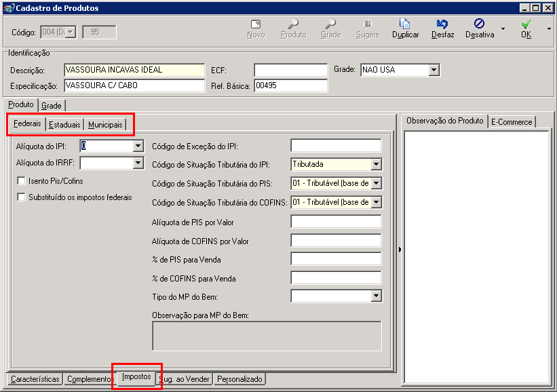
Task: Open the Grade NAO USA dropdown
Action: 434,70
